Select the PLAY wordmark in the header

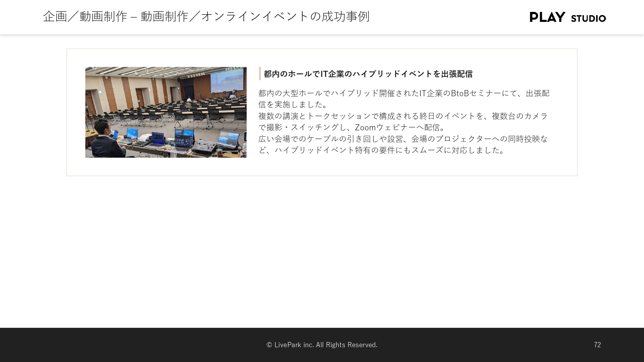[x=548, y=18]
